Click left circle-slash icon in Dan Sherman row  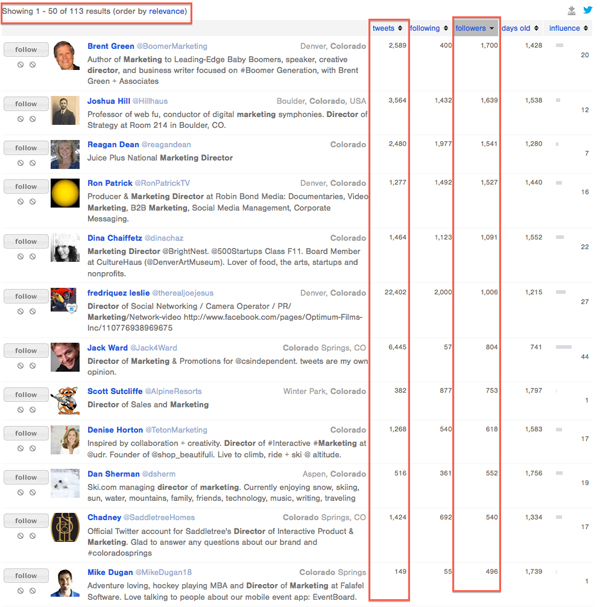tap(20, 492)
